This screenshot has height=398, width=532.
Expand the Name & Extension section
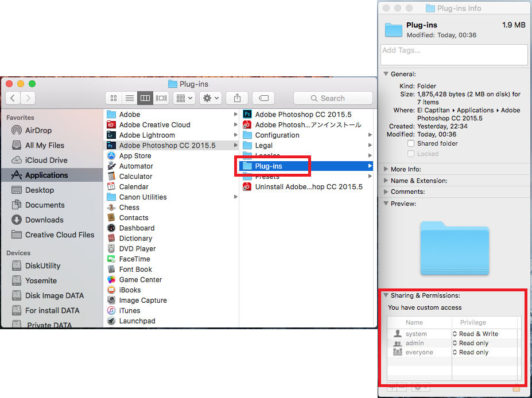[x=386, y=181]
